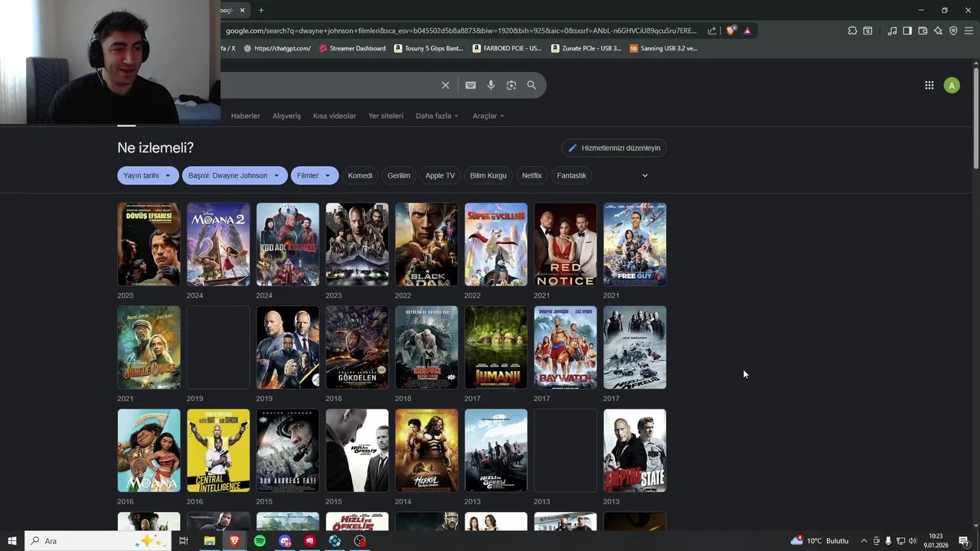The image size is (980, 551).
Task: Close the current browser tab
Action: tap(243, 10)
